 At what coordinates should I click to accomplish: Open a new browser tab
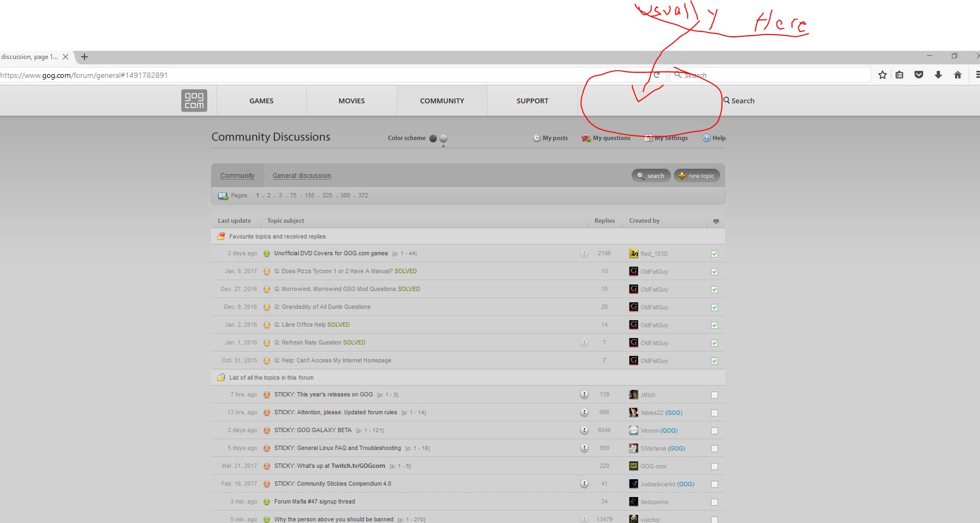[x=84, y=57]
